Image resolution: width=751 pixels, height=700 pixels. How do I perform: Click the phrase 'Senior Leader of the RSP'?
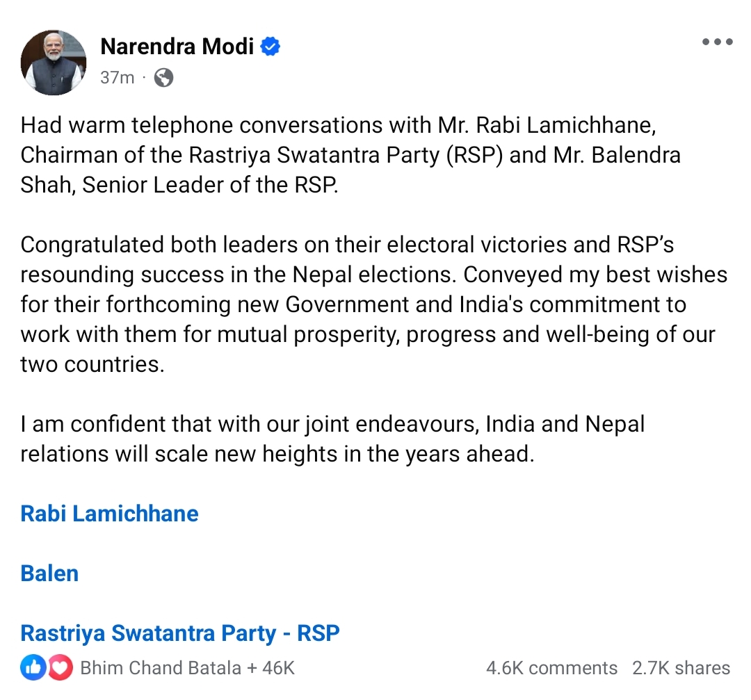210,186
